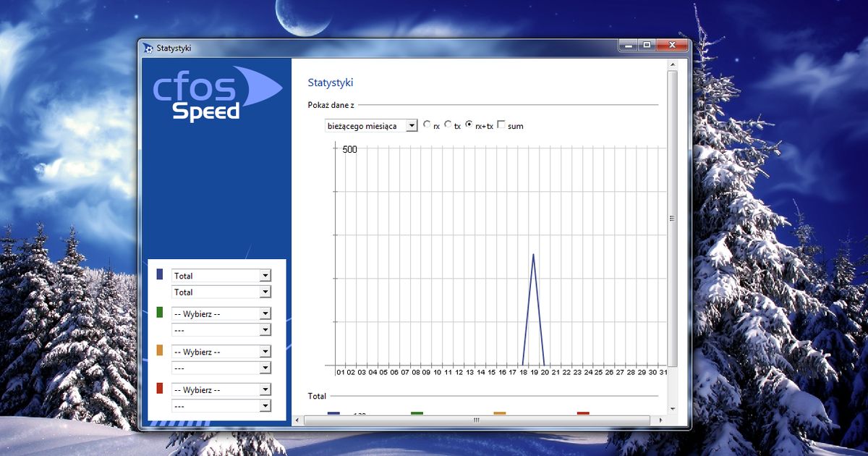Choose the rx+tx radio option

[x=469, y=124]
